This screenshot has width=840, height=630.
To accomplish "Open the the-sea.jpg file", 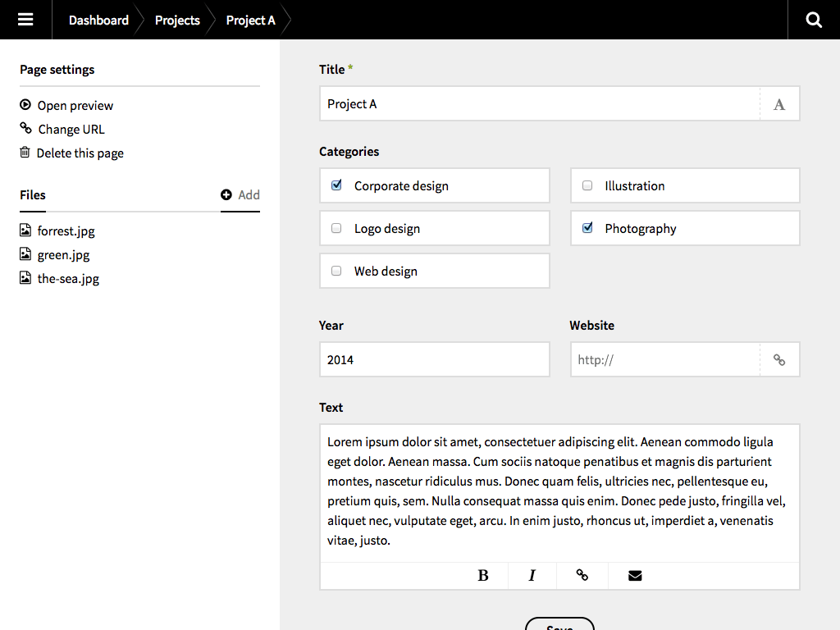I will pyautogui.click(x=69, y=279).
